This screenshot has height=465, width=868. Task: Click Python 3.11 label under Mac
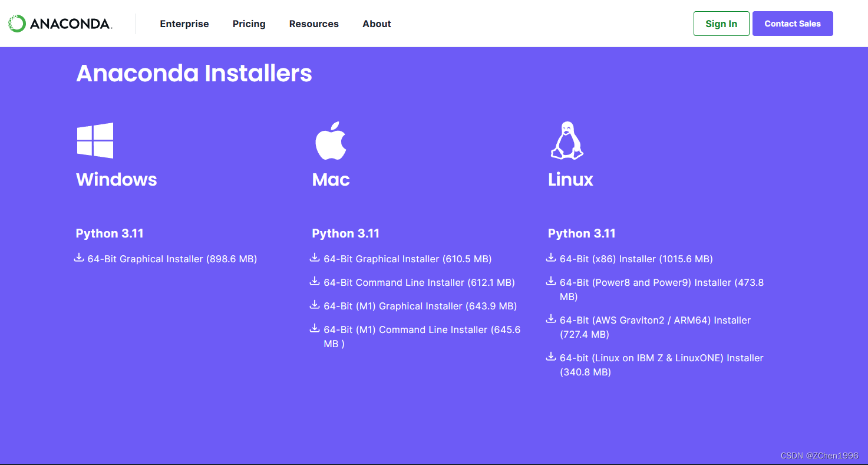[345, 233]
